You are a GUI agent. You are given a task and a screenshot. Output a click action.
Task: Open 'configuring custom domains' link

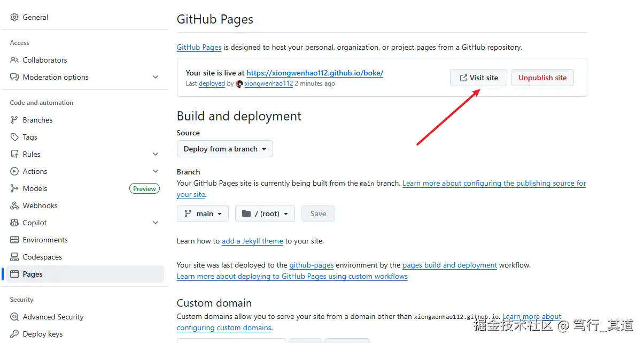[224, 327]
